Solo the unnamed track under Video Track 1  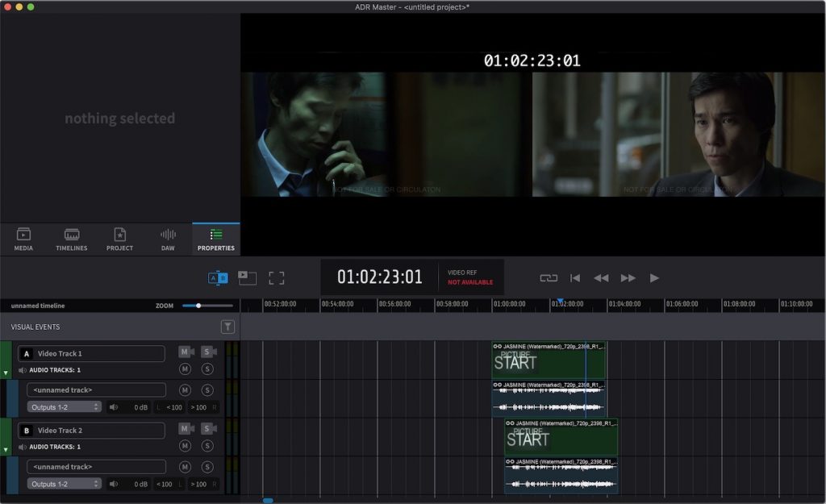pos(207,390)
